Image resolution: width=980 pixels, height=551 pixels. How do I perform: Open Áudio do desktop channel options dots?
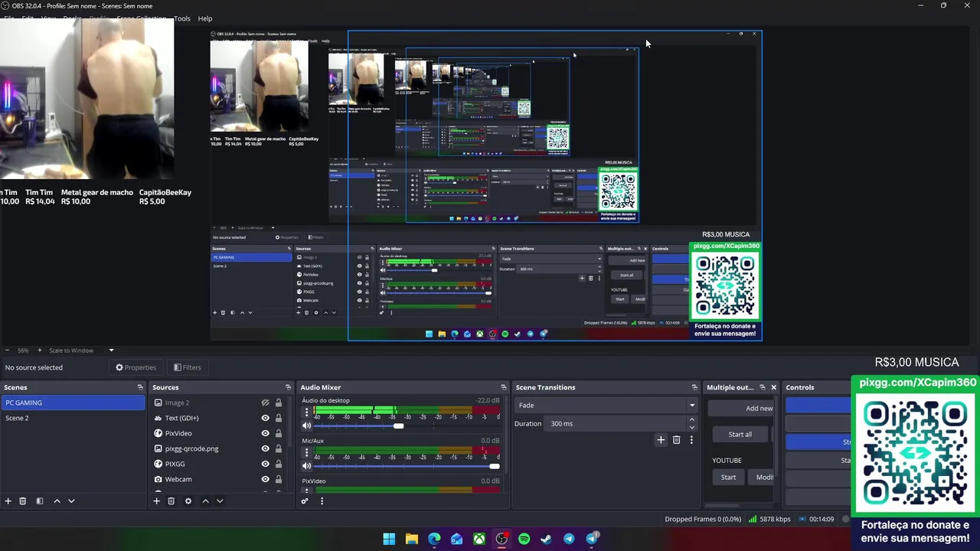307,412
